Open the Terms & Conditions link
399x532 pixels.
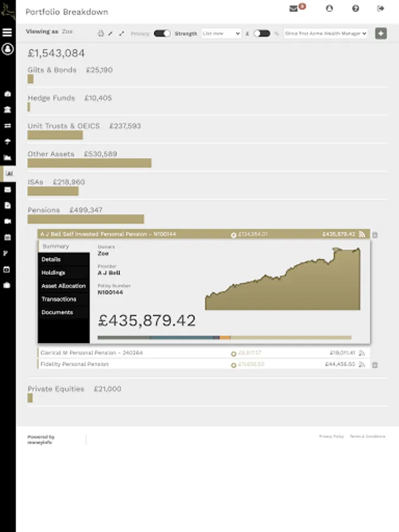pos(368,436)
